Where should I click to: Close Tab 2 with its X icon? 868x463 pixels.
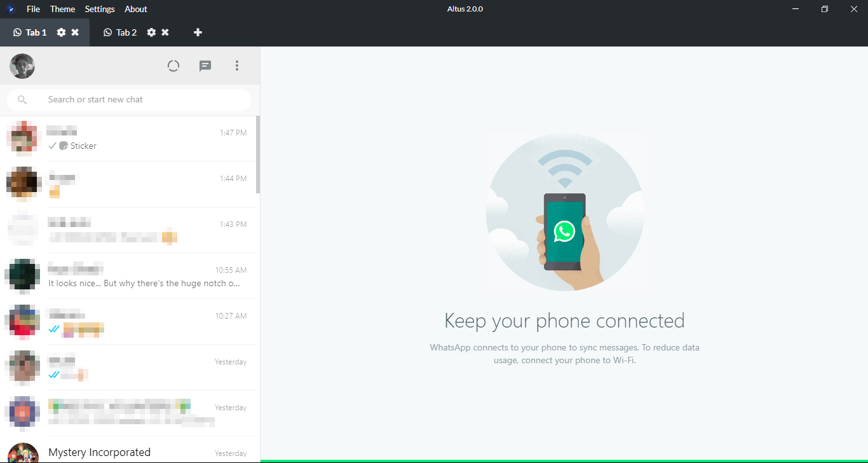(165, 32)
